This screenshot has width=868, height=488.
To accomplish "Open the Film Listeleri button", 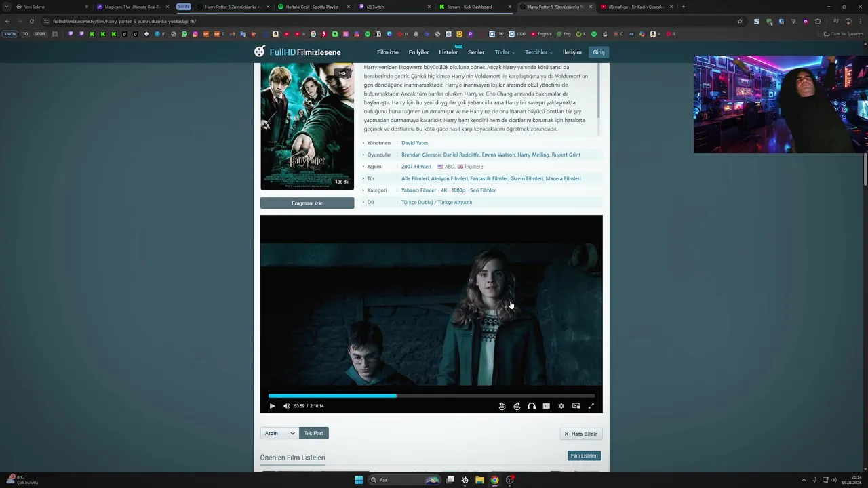I will coord(584,456).
